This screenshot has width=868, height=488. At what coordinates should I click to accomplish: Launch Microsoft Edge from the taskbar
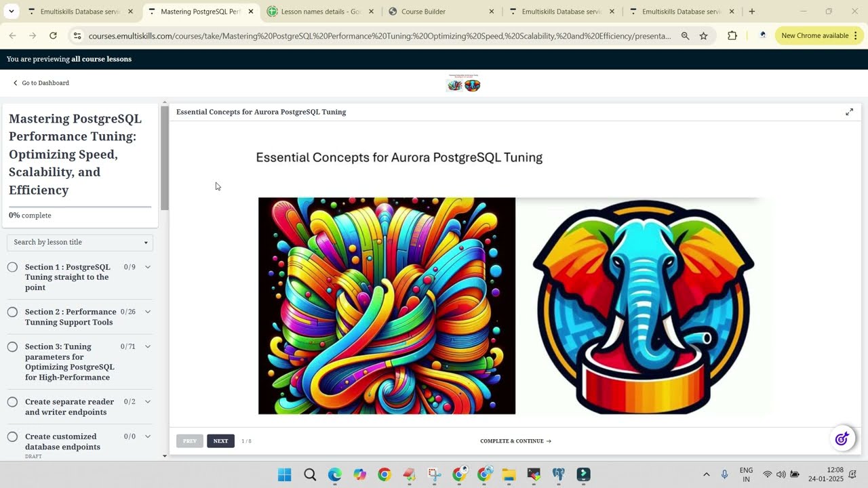point(335,474)
